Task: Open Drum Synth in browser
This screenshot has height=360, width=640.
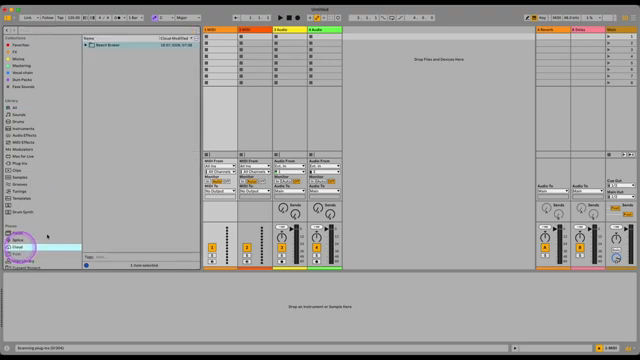Action: [x=22, y=212]
